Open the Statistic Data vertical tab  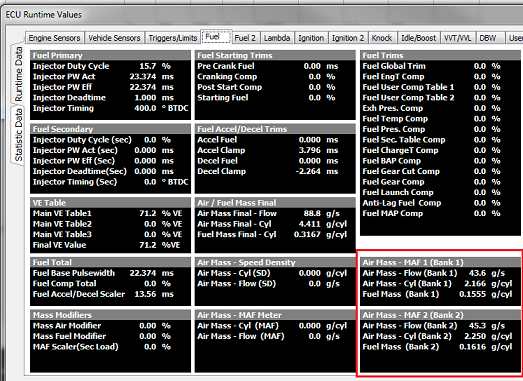pos(18,134)
